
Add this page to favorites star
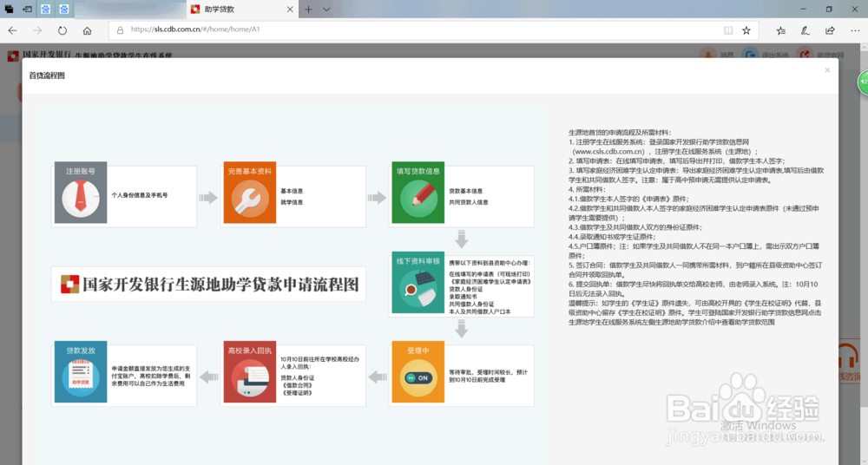746,30
